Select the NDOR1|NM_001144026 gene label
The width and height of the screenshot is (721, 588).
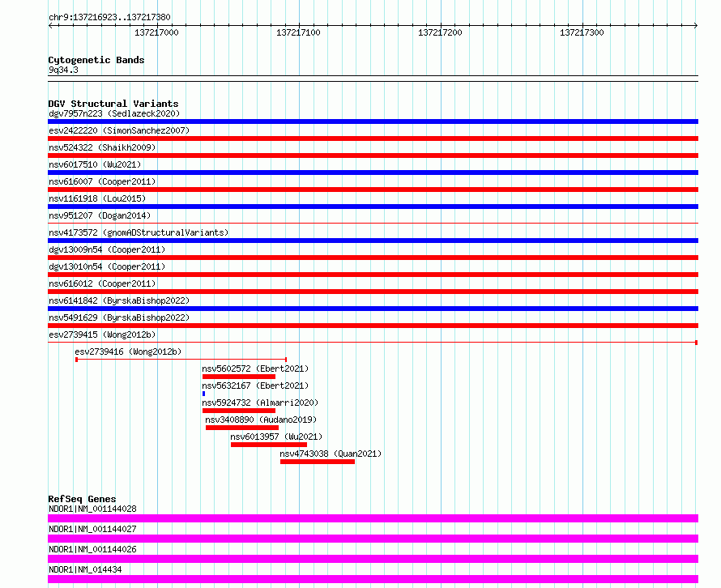92,549
